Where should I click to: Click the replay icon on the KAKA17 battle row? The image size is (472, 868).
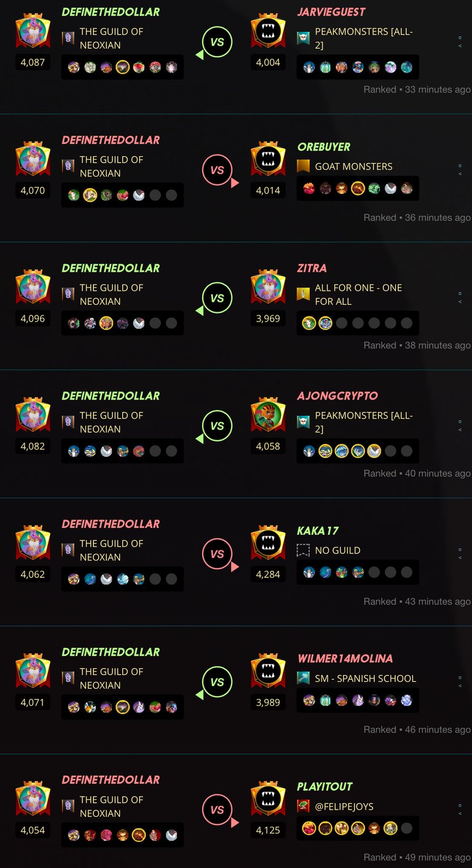[460, 550]
